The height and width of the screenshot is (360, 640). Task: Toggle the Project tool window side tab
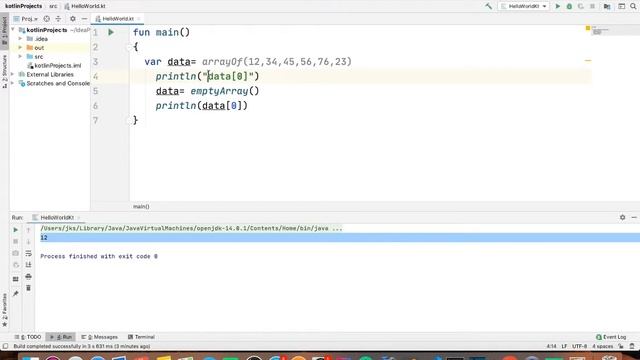pos(4,31)
